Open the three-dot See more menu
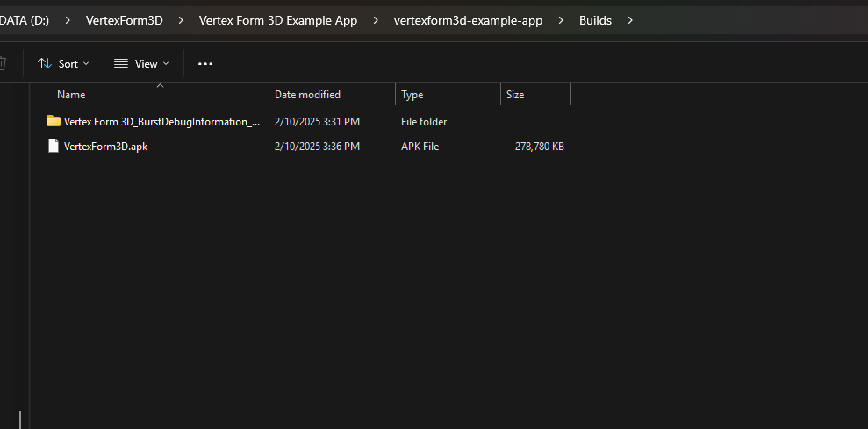This screenshot has width=868, height=429. 205,64
